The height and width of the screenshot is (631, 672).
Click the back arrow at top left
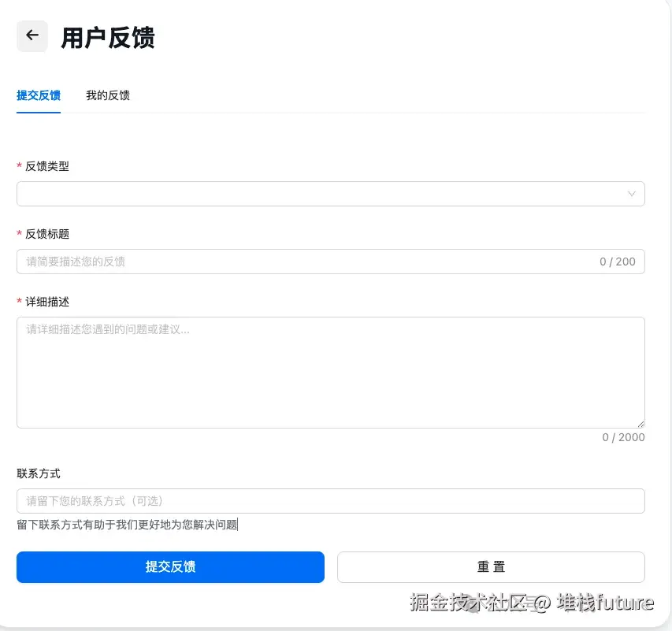(x=32, y=35)
